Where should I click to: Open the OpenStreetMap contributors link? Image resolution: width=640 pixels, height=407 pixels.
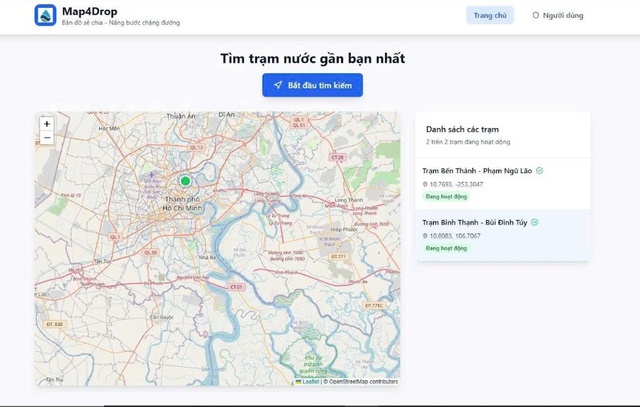pyautogui.click(x=362, y=381)
